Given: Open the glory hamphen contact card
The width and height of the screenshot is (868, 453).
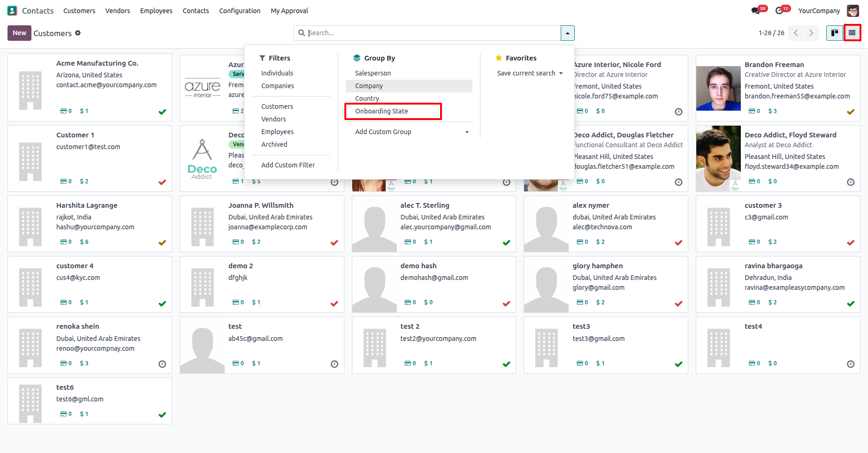Looking at the screenshot, I should click(x=606, y=284).
